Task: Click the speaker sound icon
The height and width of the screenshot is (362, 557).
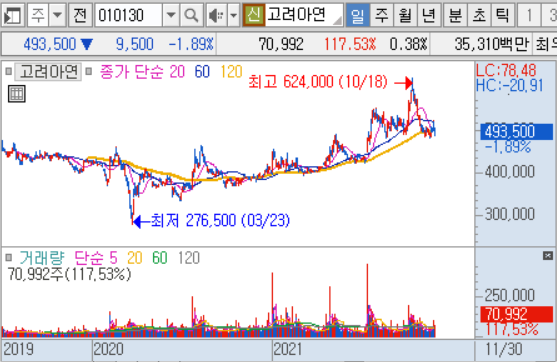Action: point(216,15)
